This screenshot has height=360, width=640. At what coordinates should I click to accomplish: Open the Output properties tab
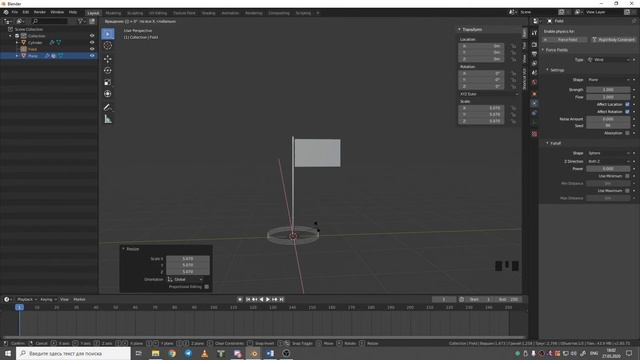tap(534, 54)
